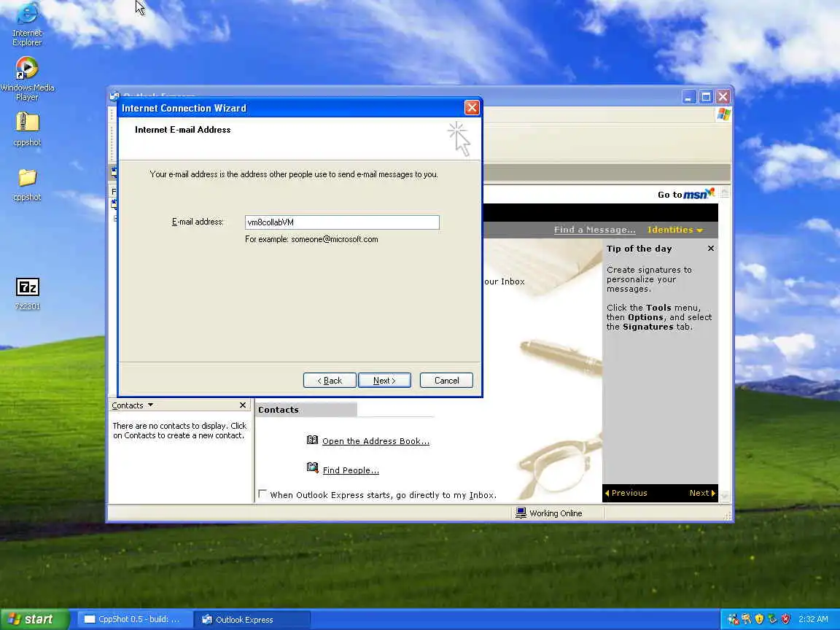Click the Go to msn link
The image size is (840, 630).
(685, 194)
